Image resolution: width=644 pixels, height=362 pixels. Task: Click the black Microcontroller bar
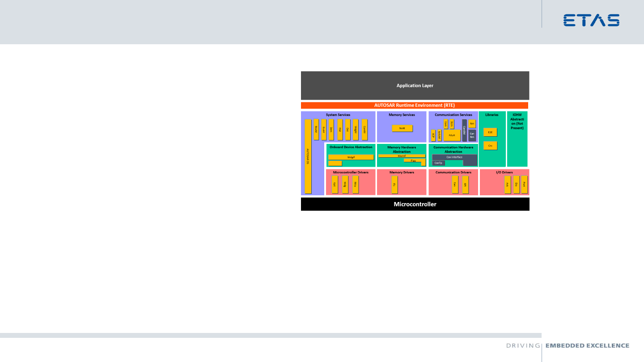[x=415, y=204]
